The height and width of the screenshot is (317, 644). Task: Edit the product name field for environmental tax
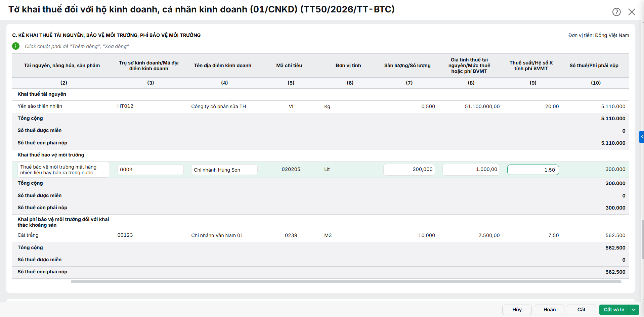click(63, 170)
